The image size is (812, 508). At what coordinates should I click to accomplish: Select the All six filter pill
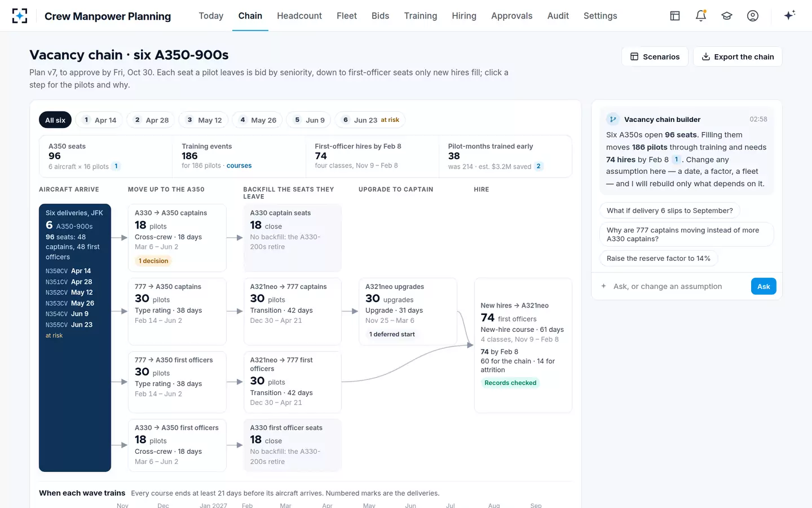pyautogui.click(x=55, y=120)
